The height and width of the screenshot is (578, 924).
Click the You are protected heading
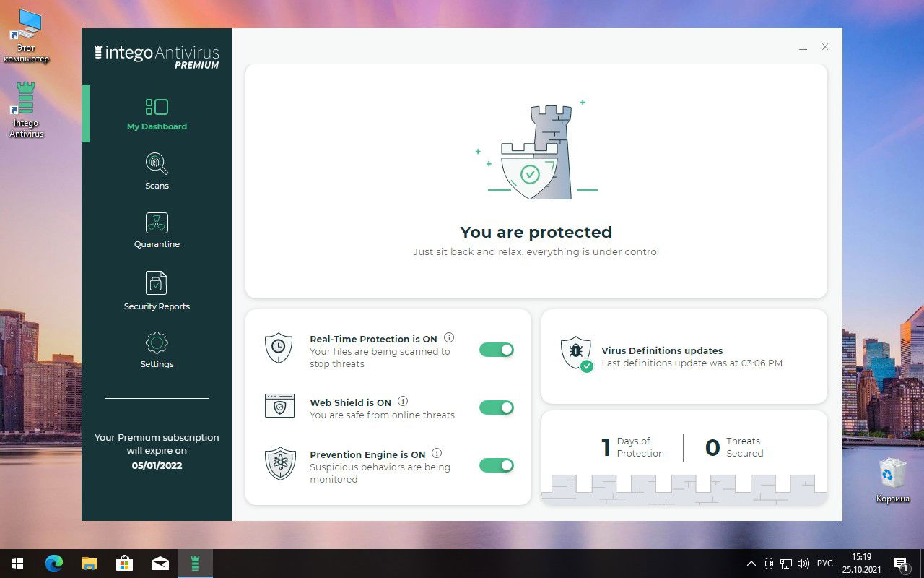tap(536, 232)
